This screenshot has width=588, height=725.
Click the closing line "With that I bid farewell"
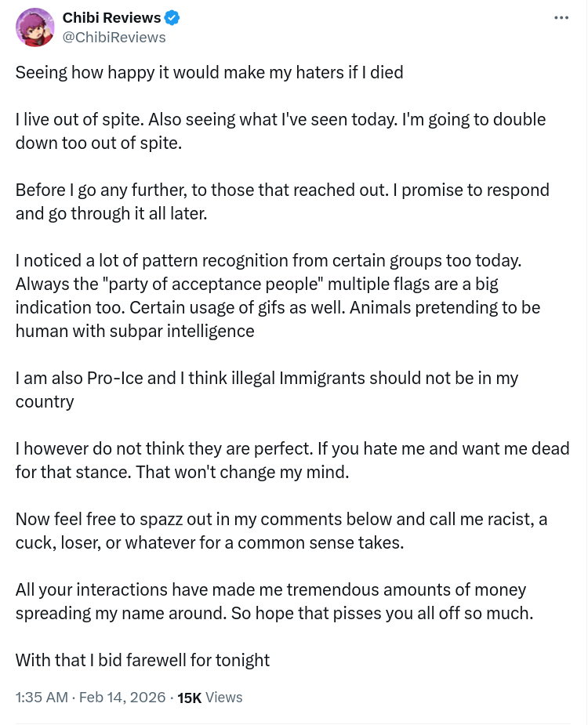[143, 659]
